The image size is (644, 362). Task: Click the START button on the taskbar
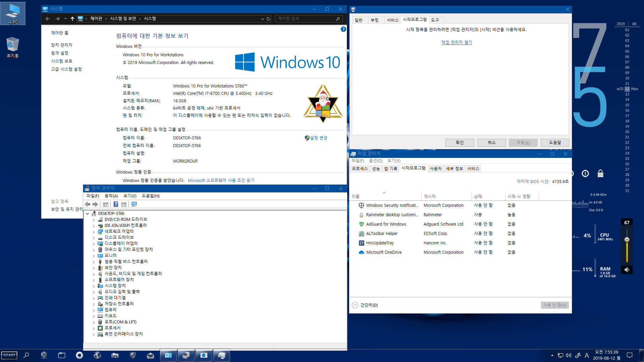pyautogui.click(x=9, y=355)
